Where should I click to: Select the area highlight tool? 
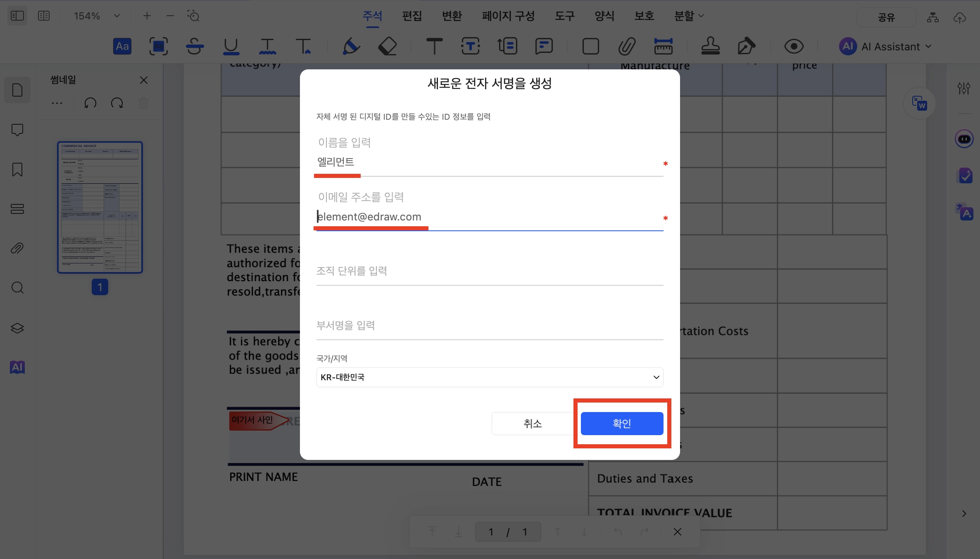(x=159, y=46)
